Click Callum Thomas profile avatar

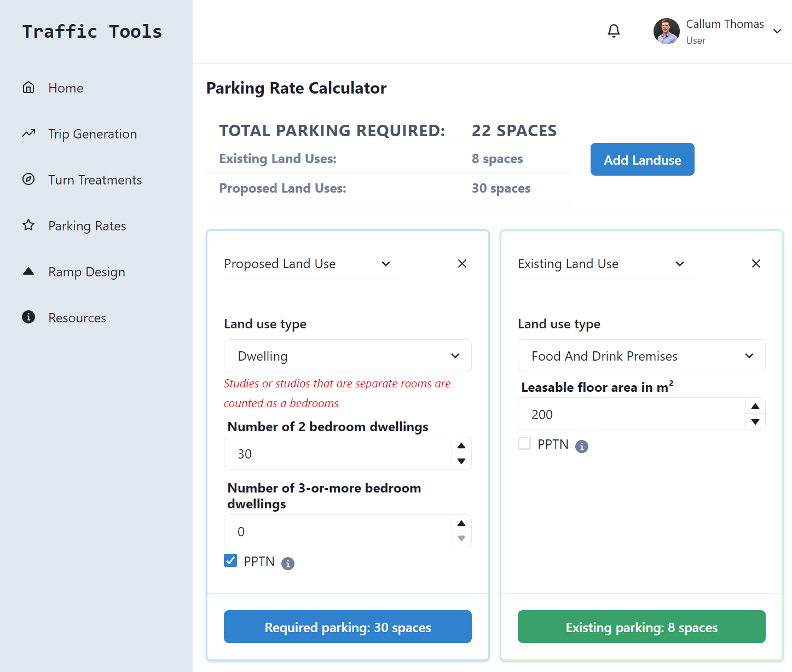[x=667, y=31]
